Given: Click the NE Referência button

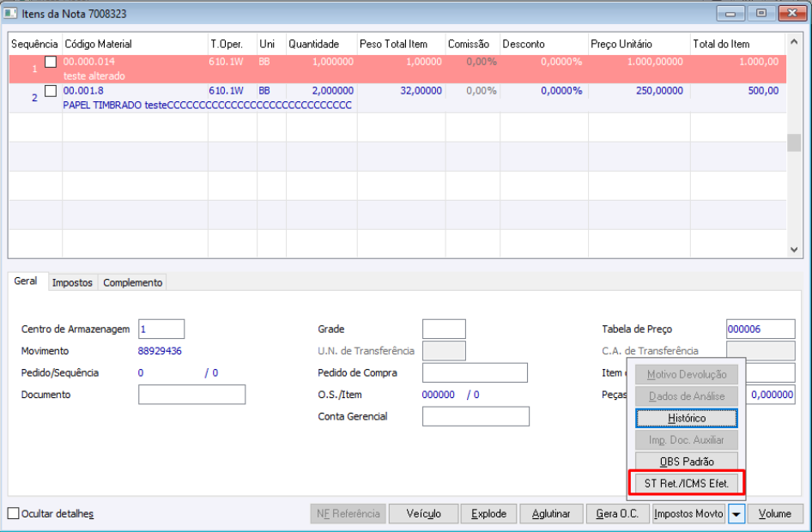Looking at the screenshot, I should click(x=348, y=514).
